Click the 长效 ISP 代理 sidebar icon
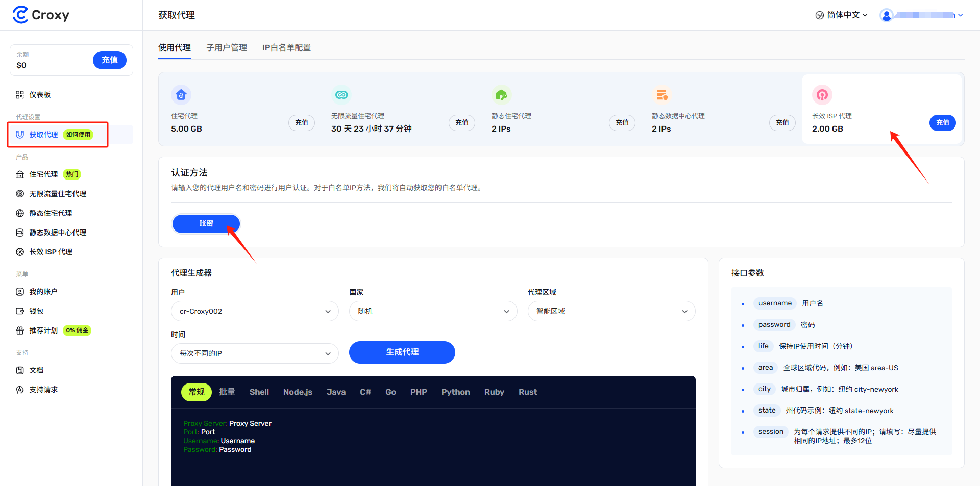Image resolution: width=980 pixels, height=486 pixels. point(20,252)
